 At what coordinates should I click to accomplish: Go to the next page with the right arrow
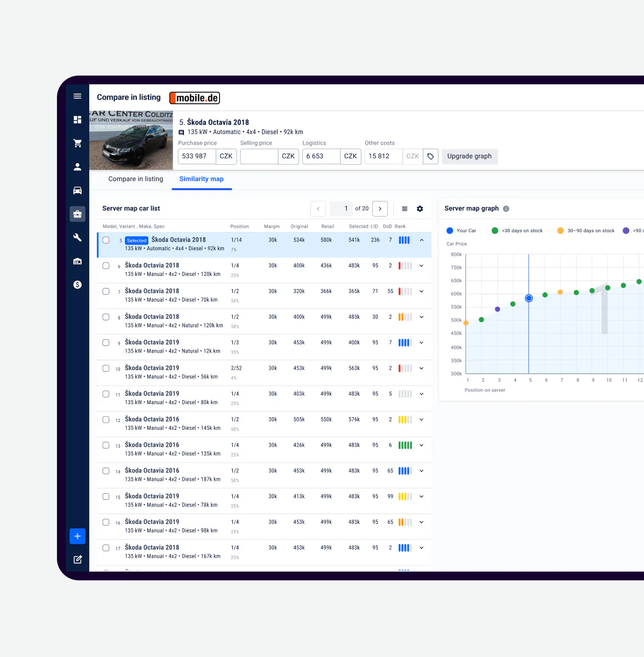(380, 209)
